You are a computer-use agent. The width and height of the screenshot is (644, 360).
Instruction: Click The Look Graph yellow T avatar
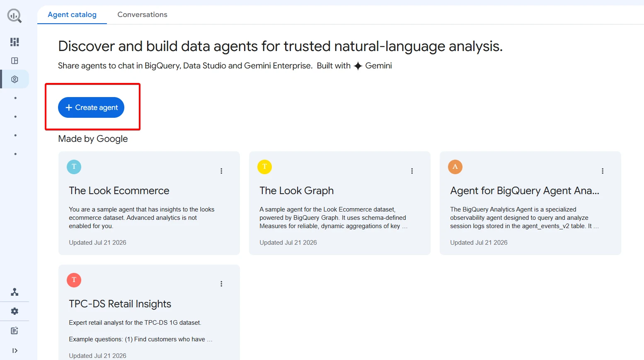[264, 167]
